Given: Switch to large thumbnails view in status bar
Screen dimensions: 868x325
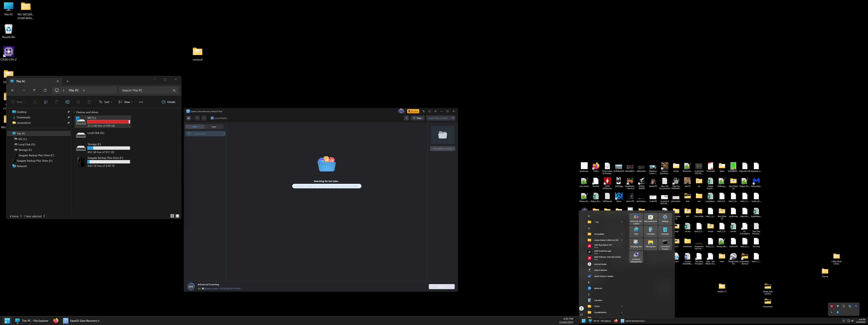Looking at the screenshot, I should tap(177, 216).
